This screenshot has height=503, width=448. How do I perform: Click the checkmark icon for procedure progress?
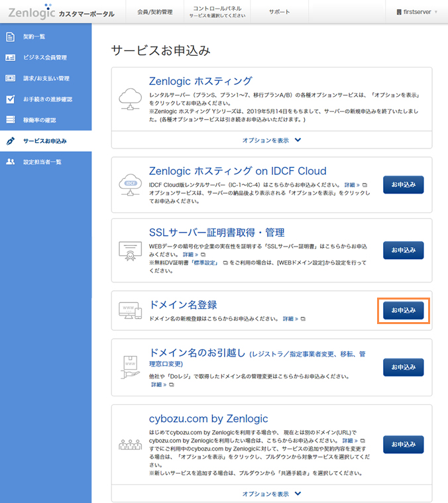[10, 99]
